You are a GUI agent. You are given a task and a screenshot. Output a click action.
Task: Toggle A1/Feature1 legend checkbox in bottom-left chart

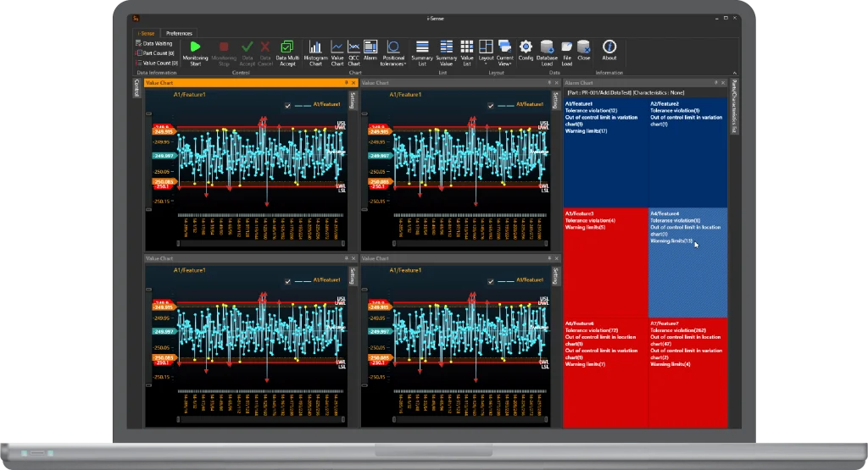click(x=288, y=280)
